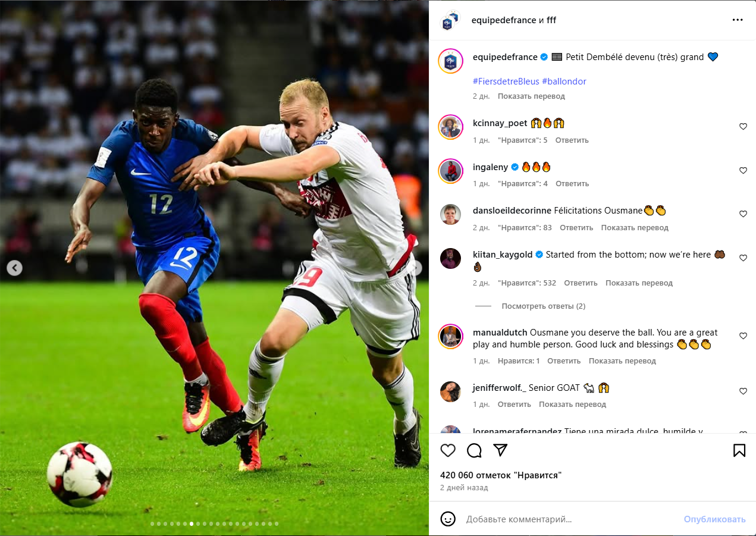The image size is (756, 536).
Task: Open ingaleny's profile avatar
Action: click(451, 171)
